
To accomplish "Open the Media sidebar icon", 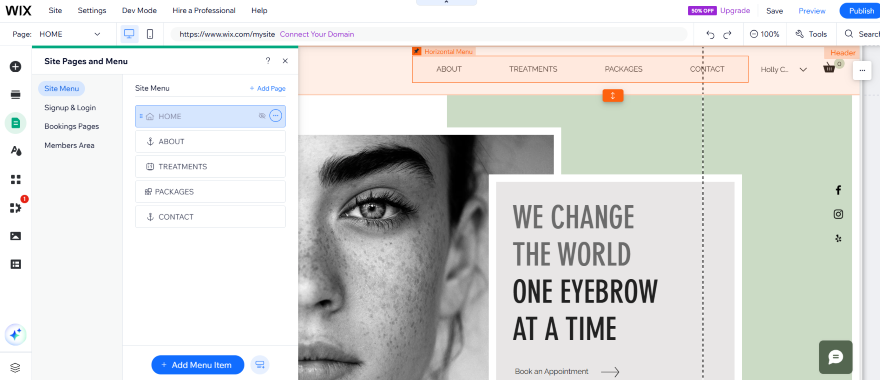I will [16, 236].
